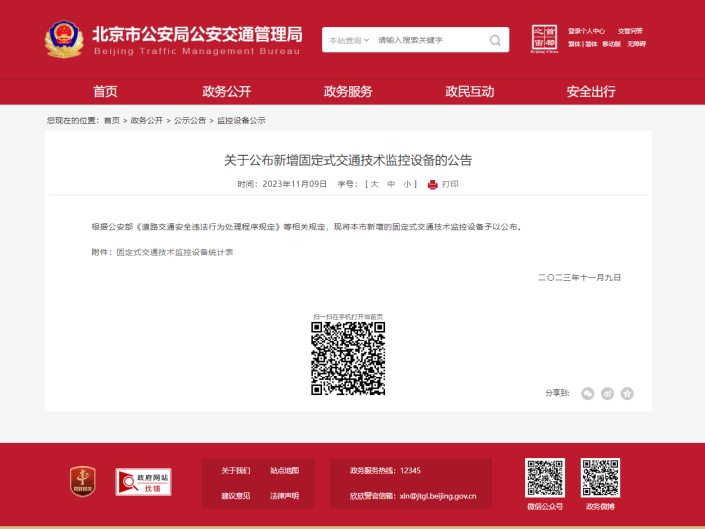Click the 公示公告 breadcrumb link
705x529 pixels.
190,120
